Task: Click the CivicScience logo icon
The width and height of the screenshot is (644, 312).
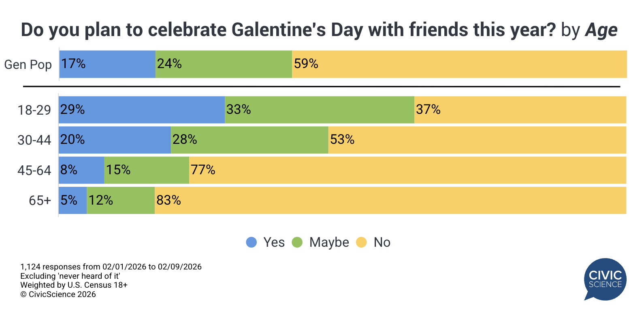Action: point(605,279)
